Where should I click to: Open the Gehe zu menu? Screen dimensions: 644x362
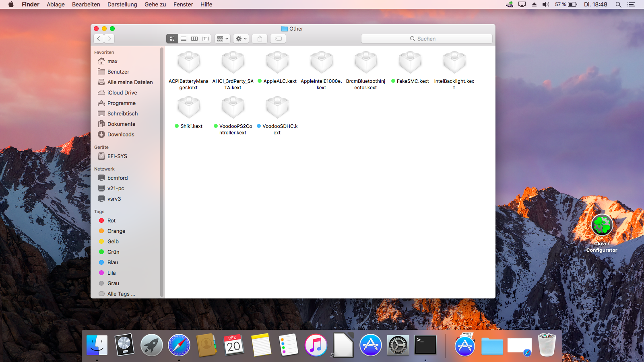click(155, 4)
